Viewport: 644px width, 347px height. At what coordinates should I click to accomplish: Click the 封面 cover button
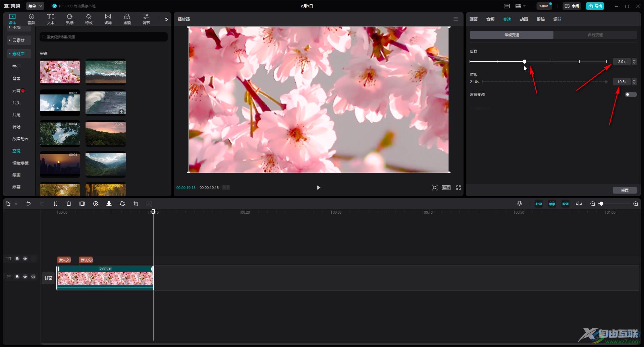click(x=48, y=278)
